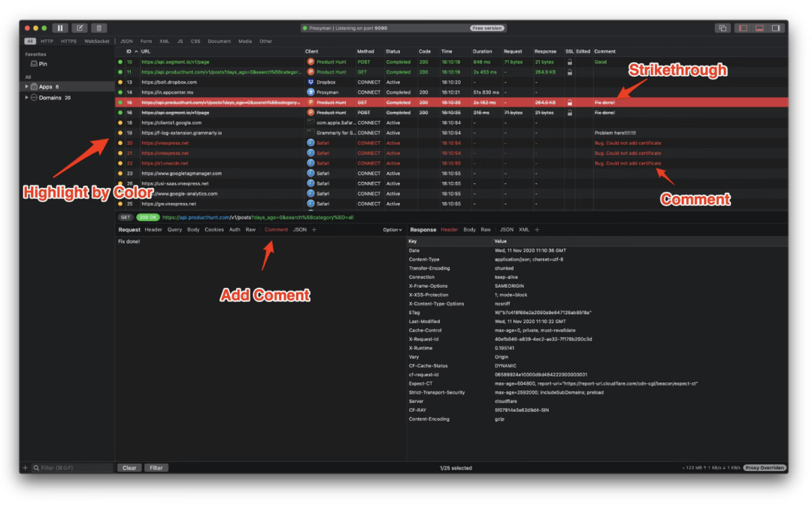Click the plus icon at sidebar bottom
The height and width of the screenshot is (517, 812).
click(x=25, y=468)
